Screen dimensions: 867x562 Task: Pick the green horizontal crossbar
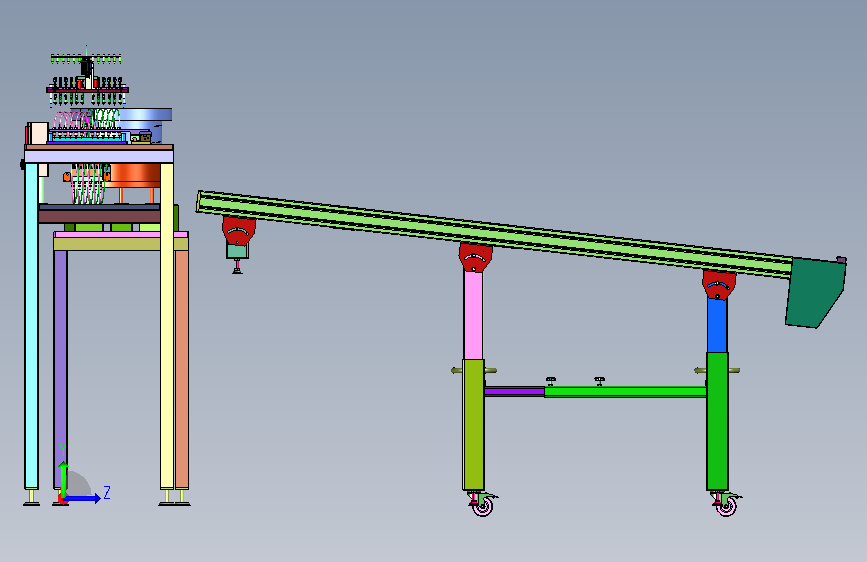pyautogui.click(x=625, y=392)
